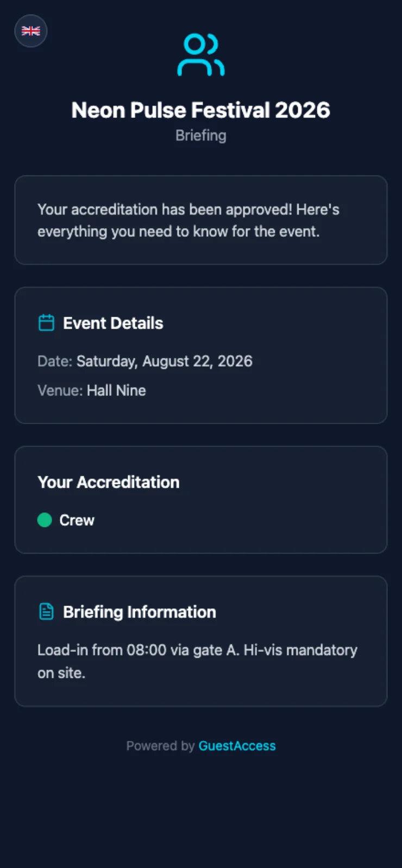The width and height of the screenshot is (402, 868).
Task: Click the calendar icon beside Event Details
Action: tap(46, 323)
